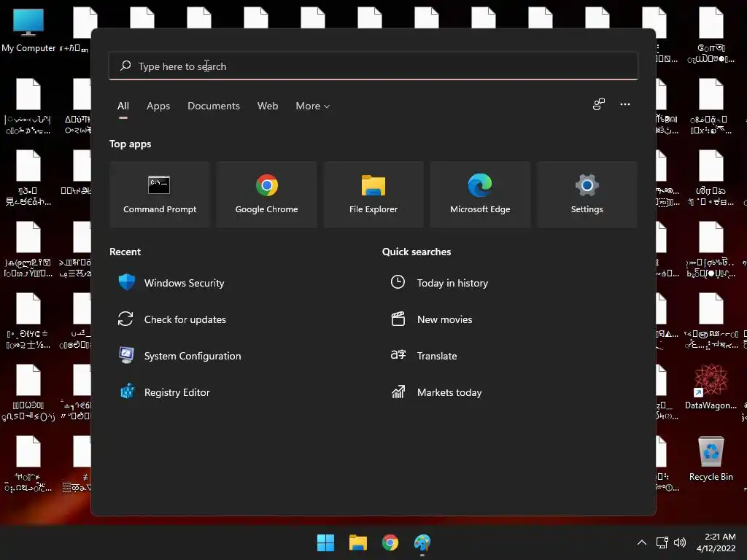The width and height of the screenshot is (747, 560).
Task: Select My Computer desktop icon
Action: coord(28,31)
